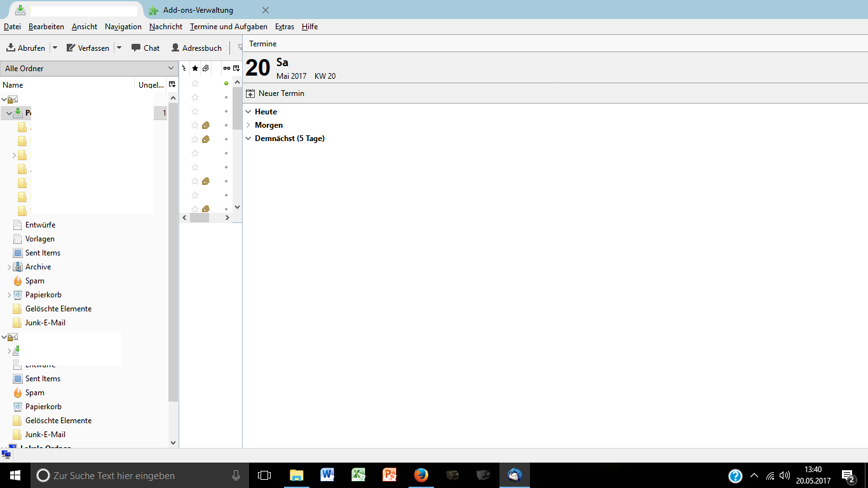868x488 pixels.
Task: Toggle read status dot of first message
Action: point(226,83)
